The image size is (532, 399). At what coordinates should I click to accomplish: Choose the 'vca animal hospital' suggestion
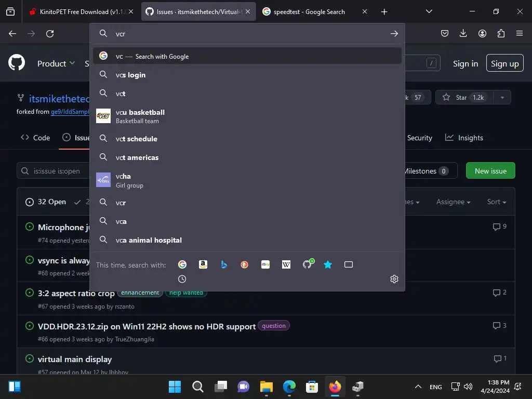click(247, 240)
